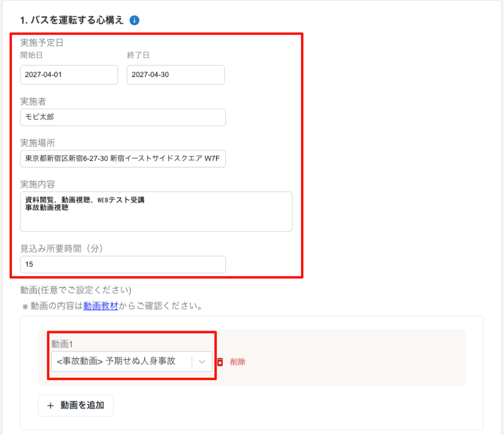Click the 実施予定日 section label
The height and width of the screenshot is (435, 504).
[x=42, y=43]
